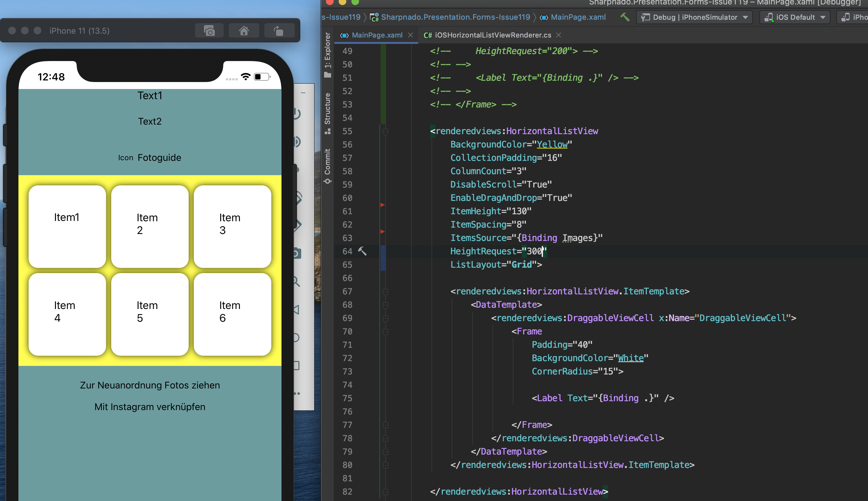Image resolution: width=868 pixels, height=501 pixels.
Task: Click the Yellow color value on line 56
Action: [x=552, y=145]
